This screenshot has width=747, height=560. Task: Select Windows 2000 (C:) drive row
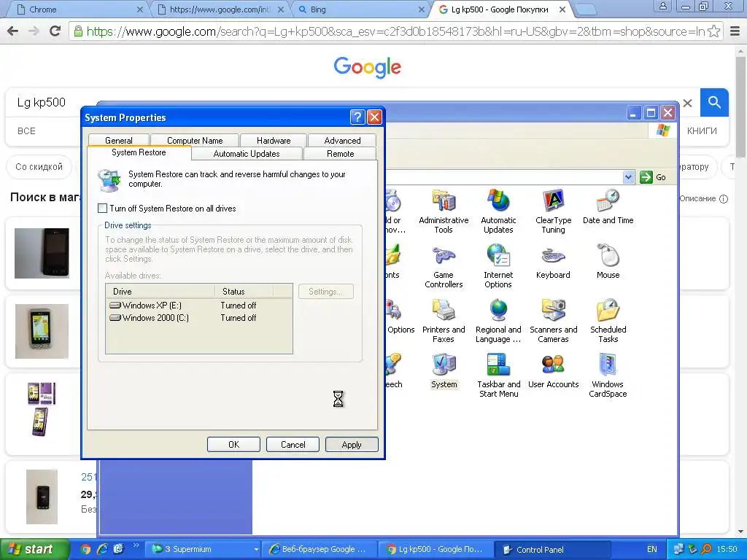(x=198, y=318)
